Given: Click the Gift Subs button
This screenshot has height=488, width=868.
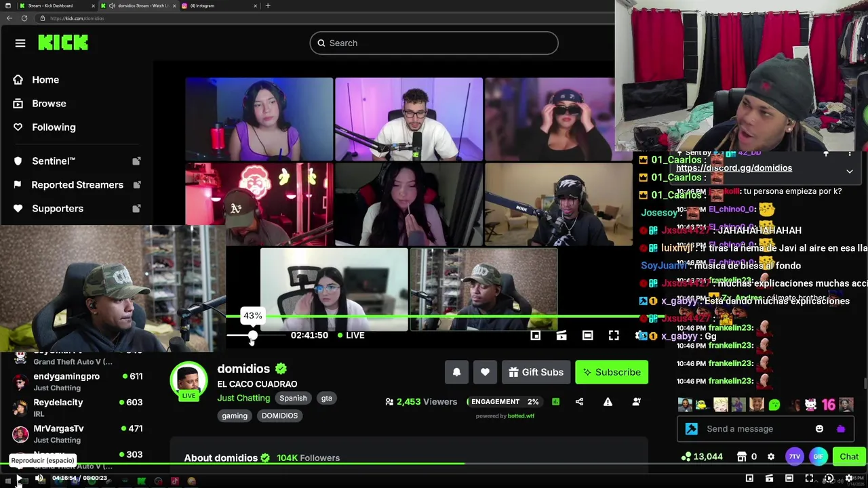Looking at the screenshot, I should click(536, 372).
